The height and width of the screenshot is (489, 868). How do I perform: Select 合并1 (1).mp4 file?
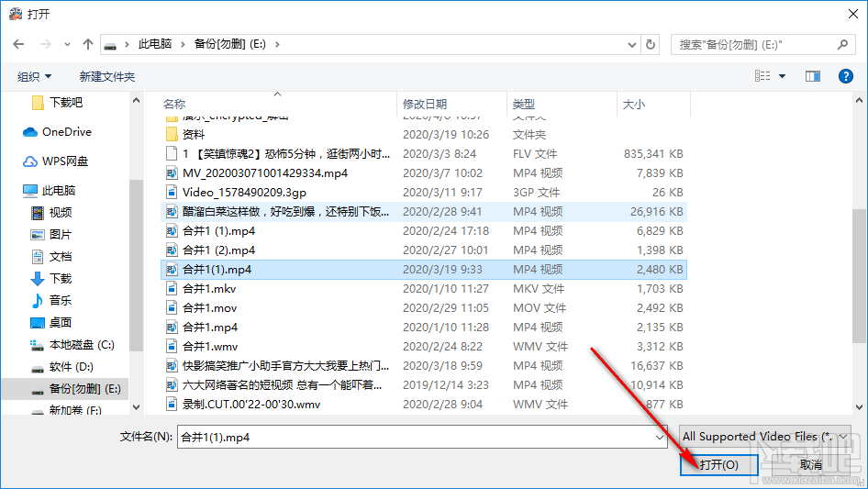(424, 231)
